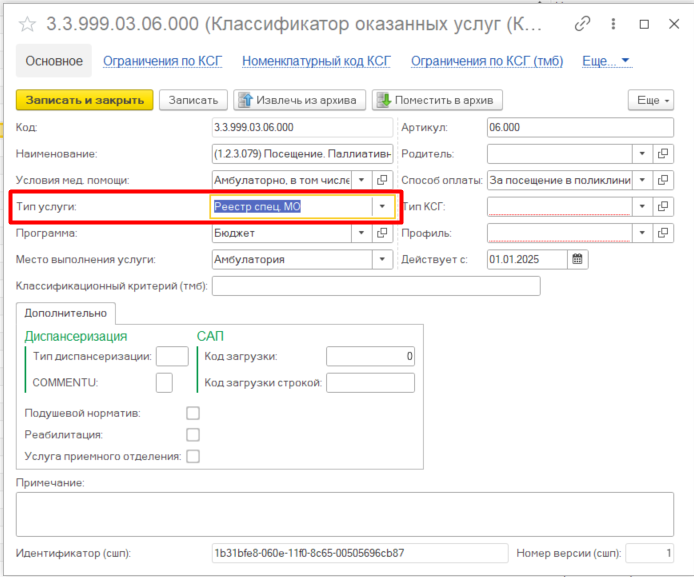Maximize the classifier form window
The image size is (694, 577).
(644, 24)
